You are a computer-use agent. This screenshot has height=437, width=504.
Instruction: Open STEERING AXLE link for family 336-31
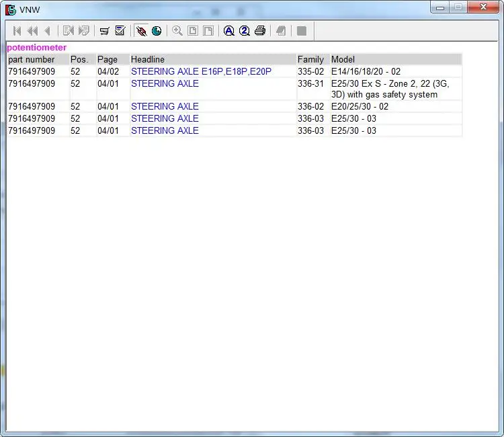tap(165, 83)
